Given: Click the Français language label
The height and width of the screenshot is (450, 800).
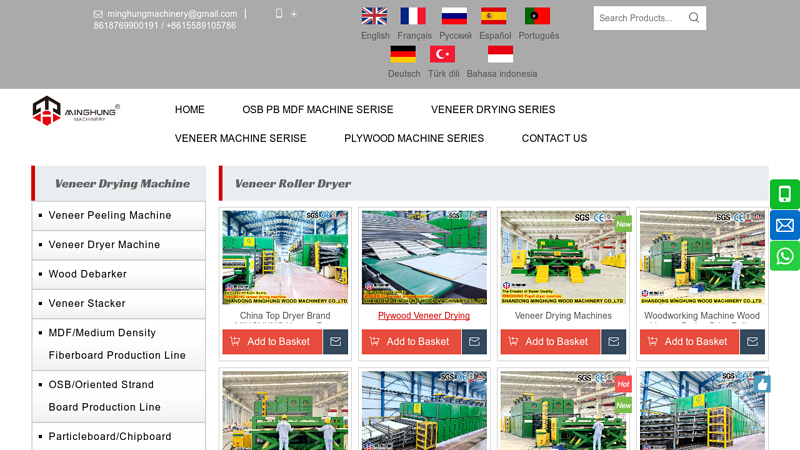Looking at the screenshot, I should point(414,36).
